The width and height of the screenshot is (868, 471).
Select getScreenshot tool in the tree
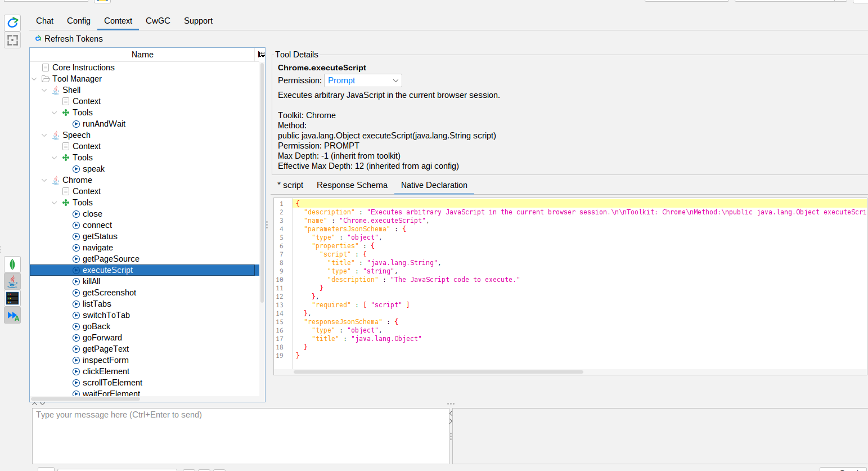[109, 293]
